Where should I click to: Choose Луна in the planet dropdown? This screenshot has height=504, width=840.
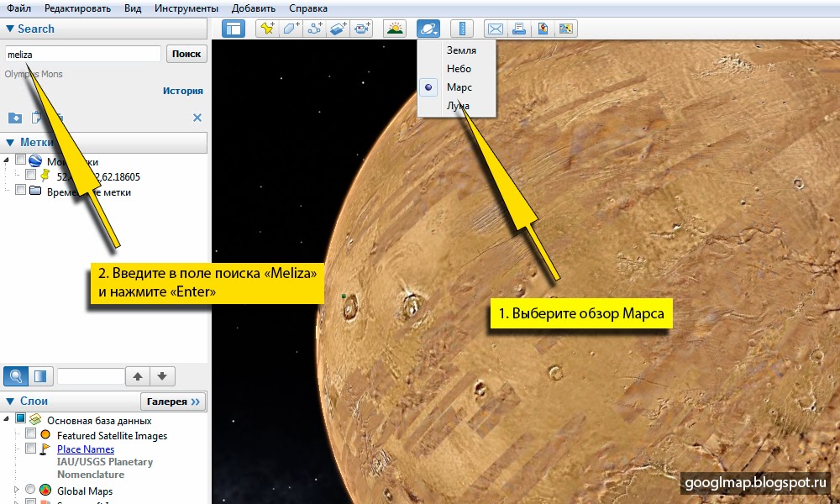(458, 106)
